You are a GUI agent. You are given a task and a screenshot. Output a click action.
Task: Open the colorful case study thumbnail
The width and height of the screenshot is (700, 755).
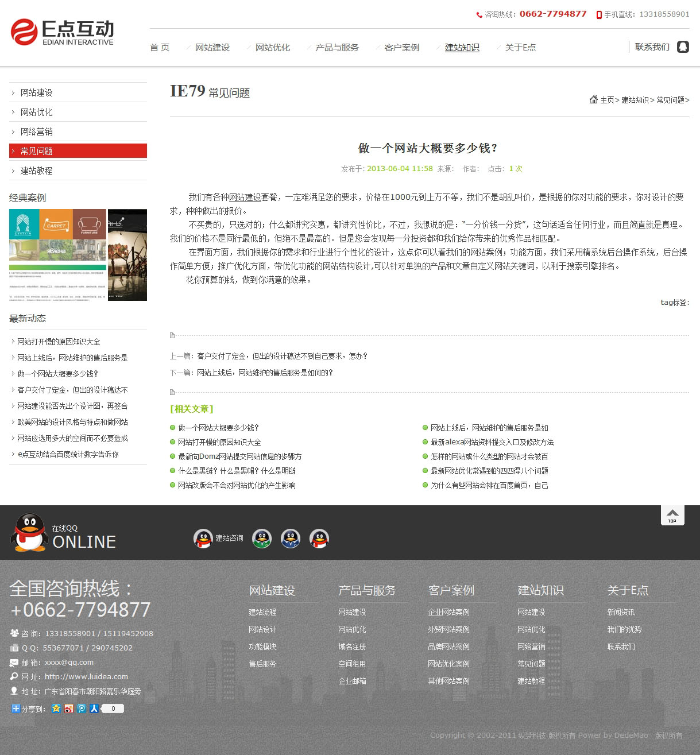tap(57, 254)
